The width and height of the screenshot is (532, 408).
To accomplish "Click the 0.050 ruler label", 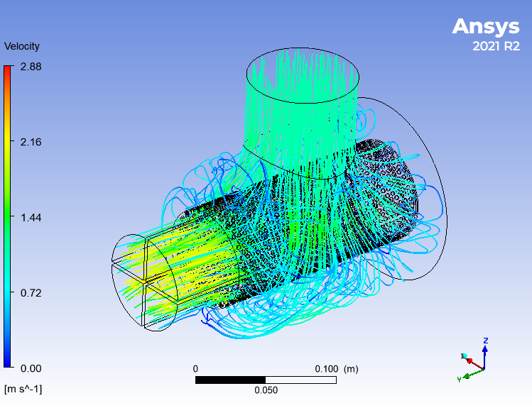I will click(266, 390).
